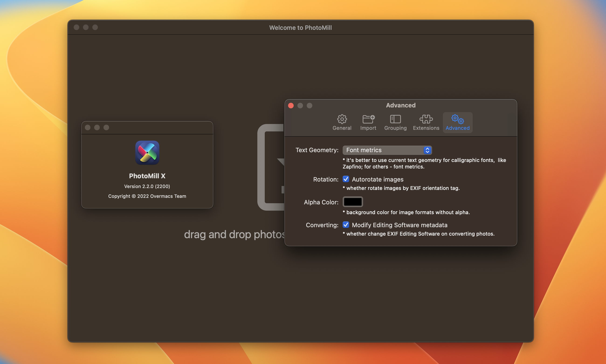
Task: Click the drop-area placeholder icon in main window
Action: 270,167
